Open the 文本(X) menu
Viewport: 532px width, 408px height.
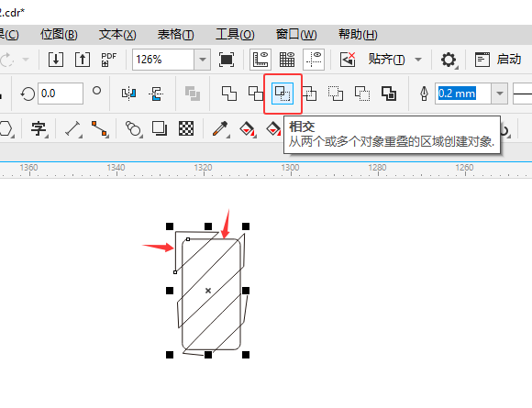click(x=117, y=34)
